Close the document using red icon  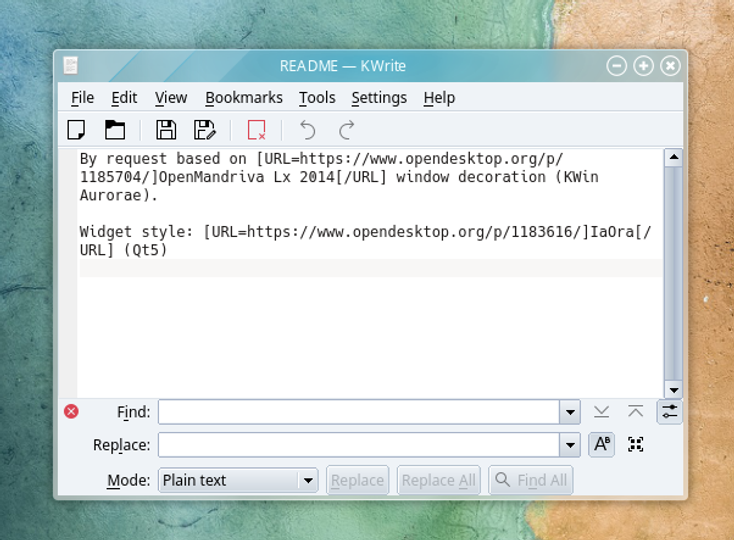(x=257, y=130)
